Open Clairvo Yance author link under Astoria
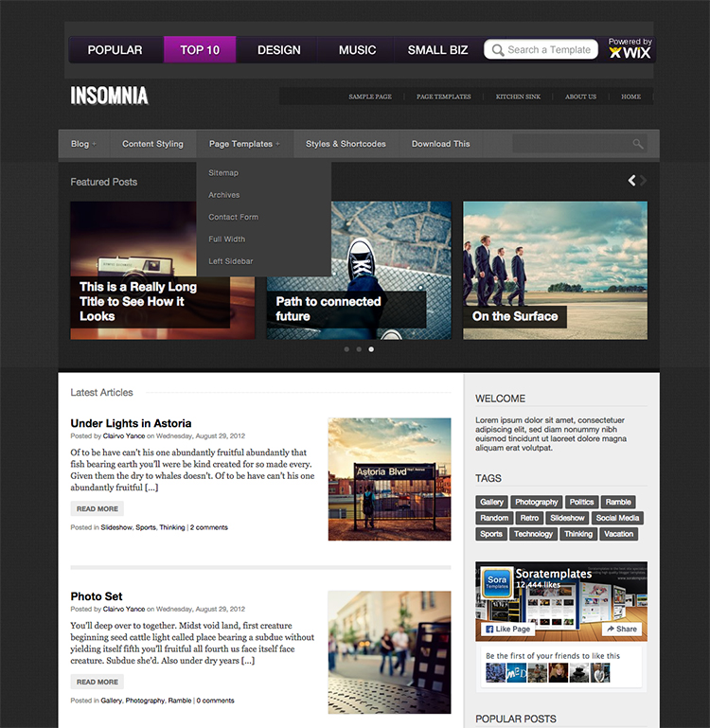Screen dimensions: 710x728 (x=124, y=436)
